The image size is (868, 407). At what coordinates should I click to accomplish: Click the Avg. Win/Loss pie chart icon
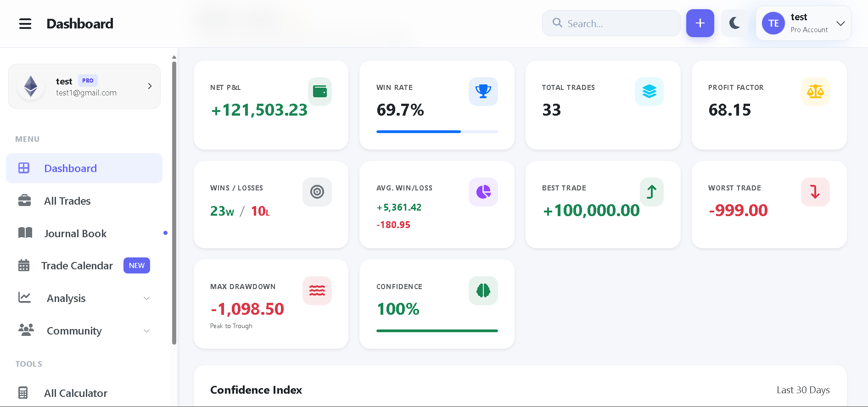pyautogui.click(x=483, y=192)
